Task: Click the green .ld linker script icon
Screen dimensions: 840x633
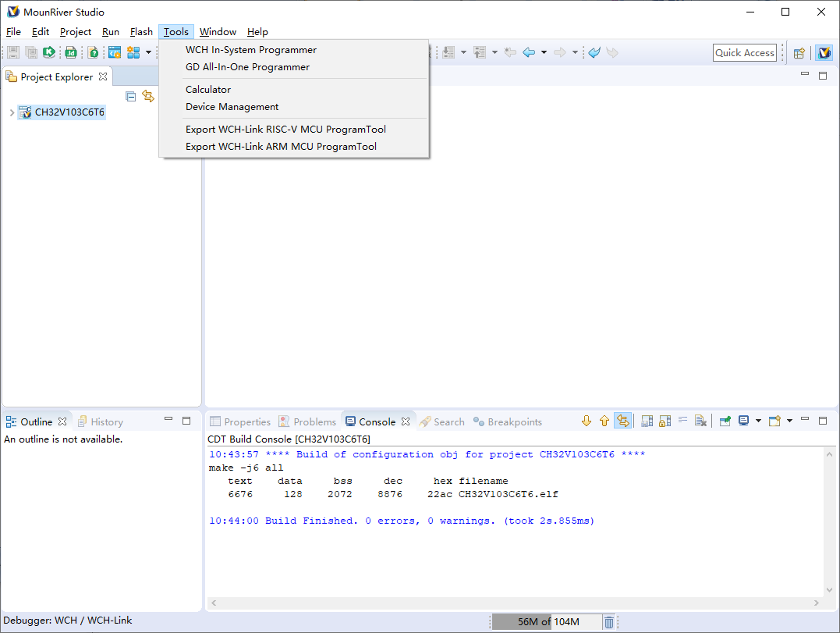Action: pyautogui.click(x=71, y=52)
